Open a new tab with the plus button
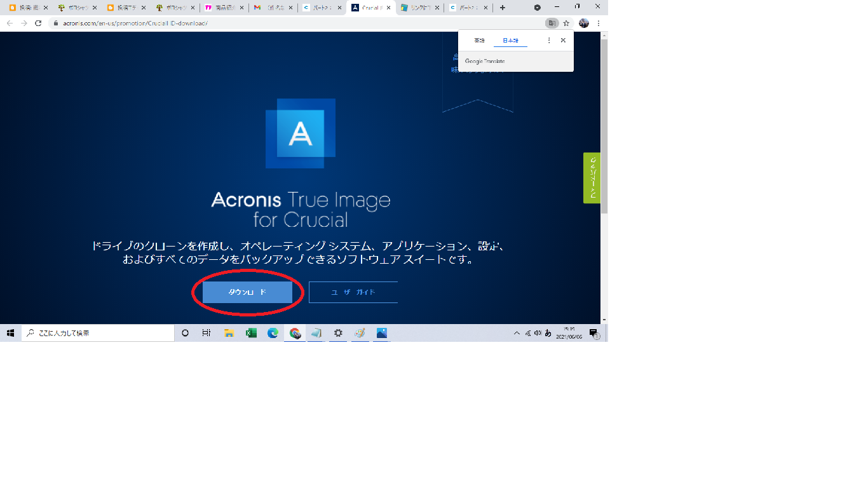This screenshot has height=488, width=868. [x=503, y=8]
